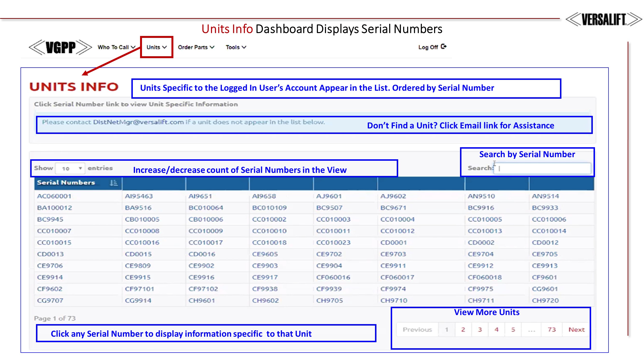Open serial number AC060001

[54, 196]
